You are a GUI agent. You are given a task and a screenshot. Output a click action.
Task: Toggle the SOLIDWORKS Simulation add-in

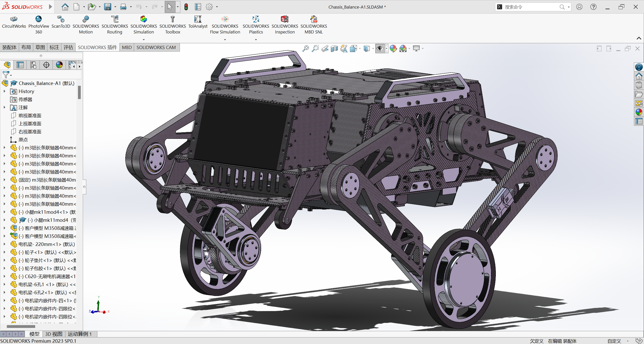(144, 25)
